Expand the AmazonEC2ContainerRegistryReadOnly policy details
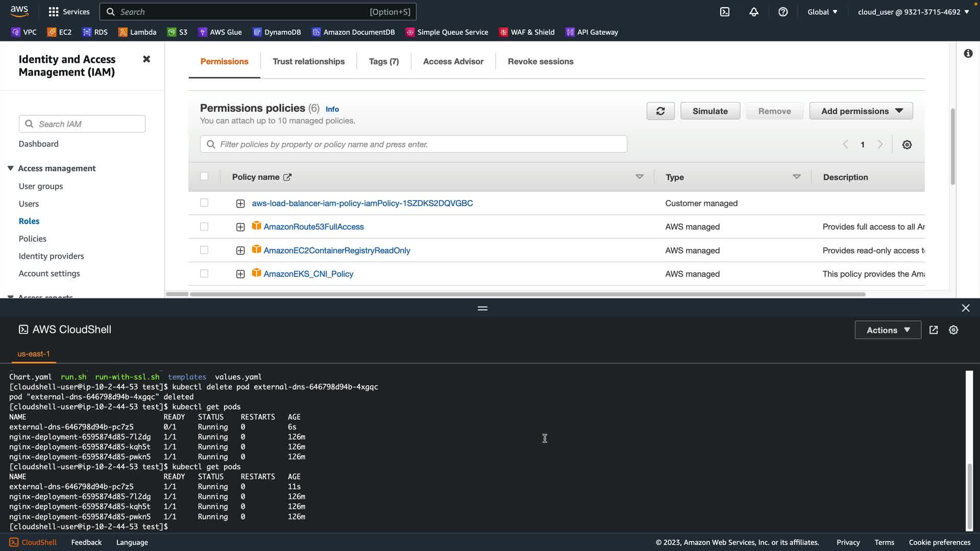The height and width of the screenshot is (551, 980). point(240,251)
